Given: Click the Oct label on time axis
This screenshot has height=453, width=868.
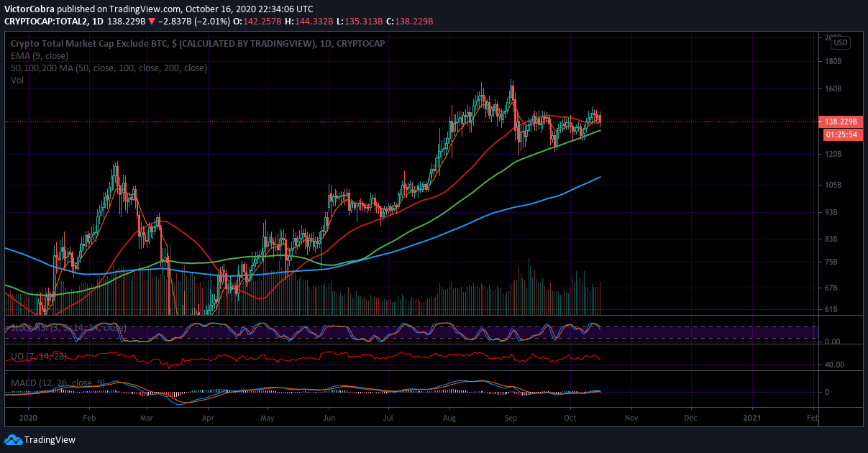Looking at the screenshot, I should pyautogui.click(x=570, y=417).
